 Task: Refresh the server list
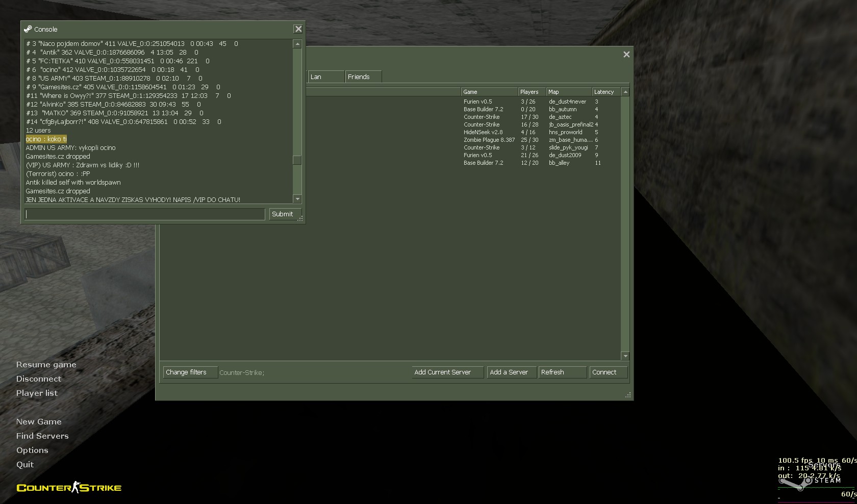562,372
